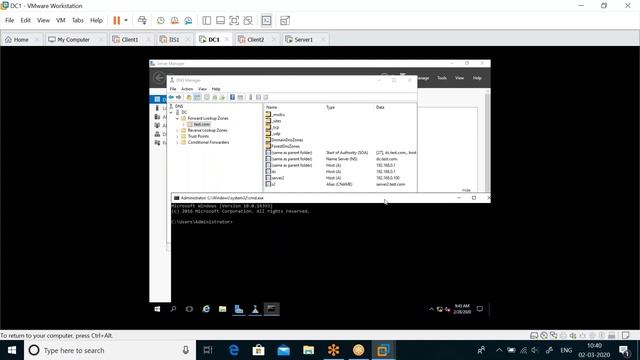The height and width of the screenshot is (360, 640).
Task: Click the revert to snapshot icon
Action: click(175, 20)
